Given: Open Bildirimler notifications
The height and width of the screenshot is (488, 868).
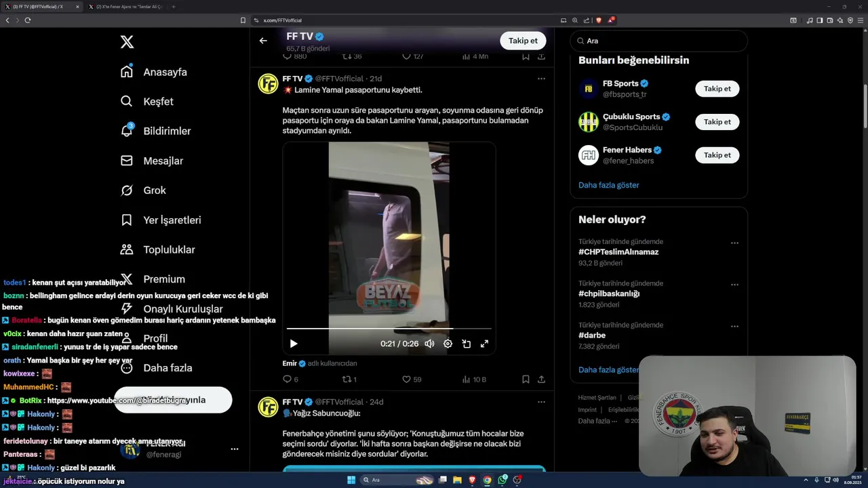Looking at the screenshot, I should (155, 131).
